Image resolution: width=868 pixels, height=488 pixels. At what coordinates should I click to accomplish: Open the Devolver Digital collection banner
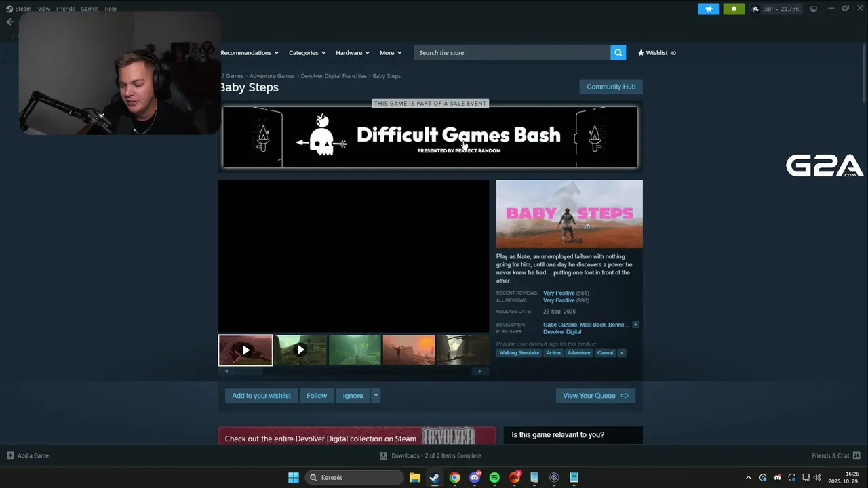point(357,436)
